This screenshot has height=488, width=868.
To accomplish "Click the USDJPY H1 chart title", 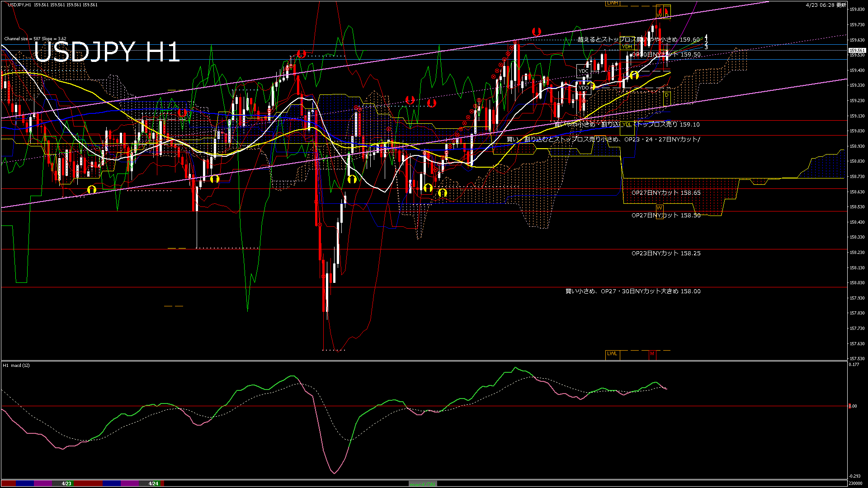I will pos(107,52).
